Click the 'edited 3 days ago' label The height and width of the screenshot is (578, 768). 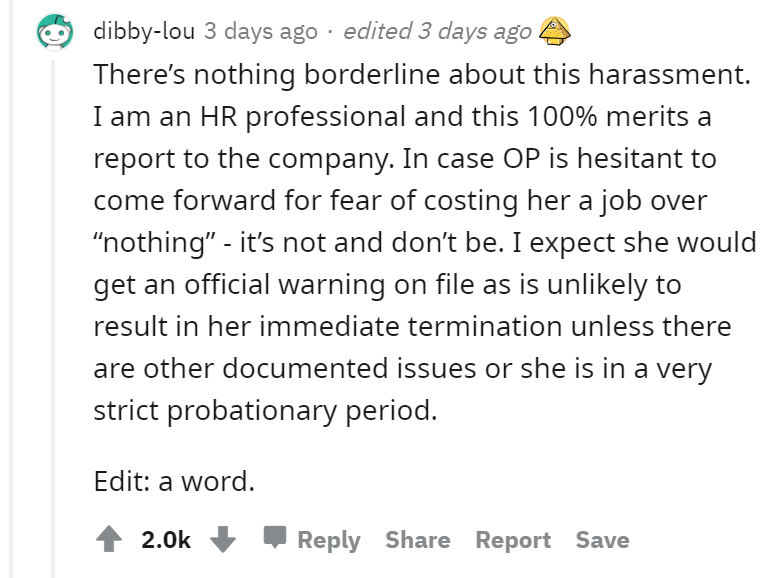[x=437, y=31]
